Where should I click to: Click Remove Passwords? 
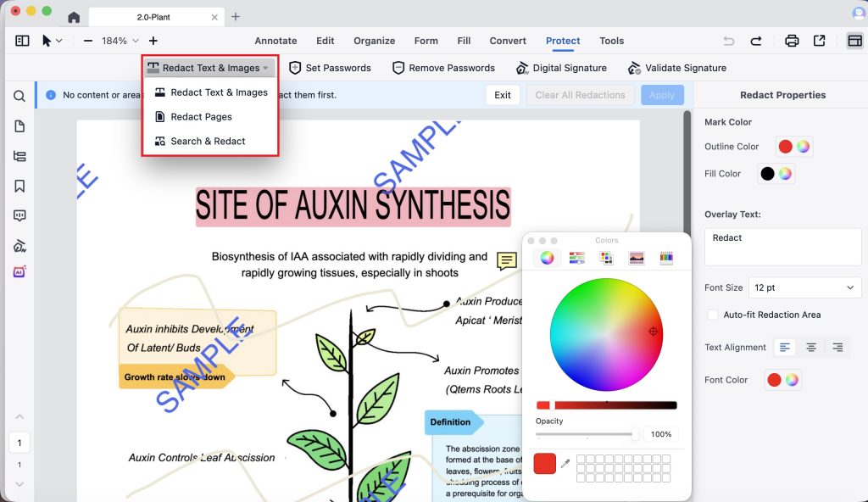click(443, 68)
